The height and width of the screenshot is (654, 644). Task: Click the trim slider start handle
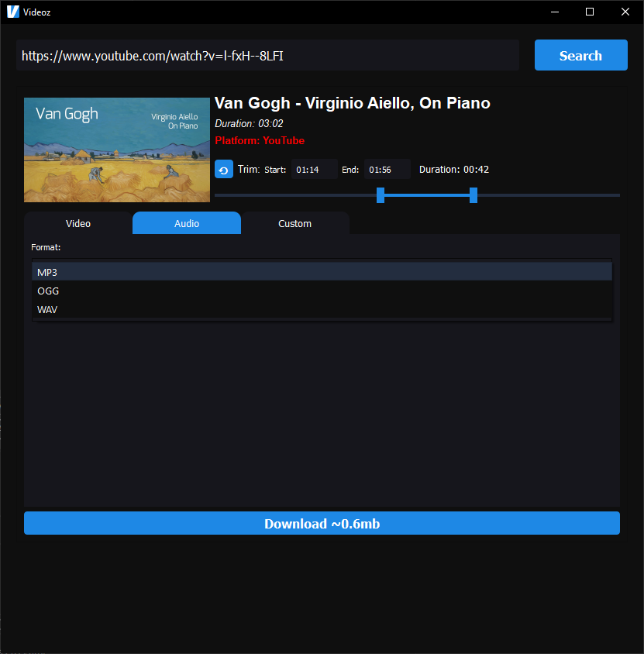coord(381,195)
